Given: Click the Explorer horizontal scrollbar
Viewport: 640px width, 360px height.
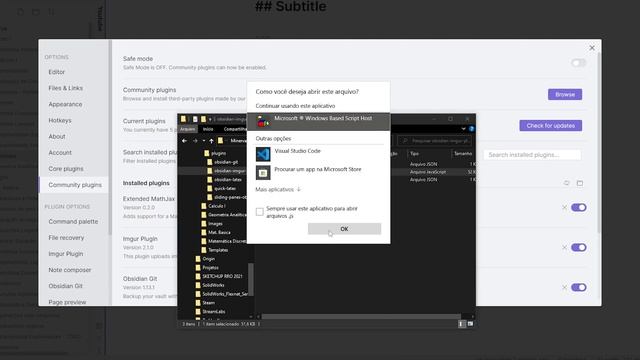Looking at the screenshot, I should [361, 316].
